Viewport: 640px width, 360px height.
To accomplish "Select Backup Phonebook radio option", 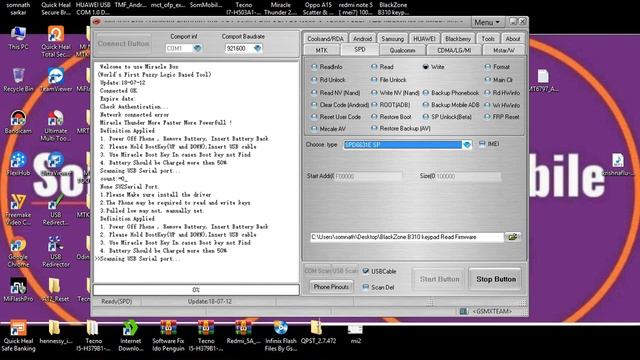I will (426, 93).
